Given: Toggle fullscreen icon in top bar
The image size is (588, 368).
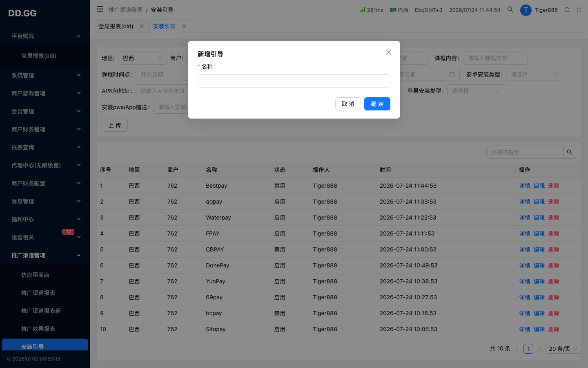Looking at the screenshot, I should 579,9.
